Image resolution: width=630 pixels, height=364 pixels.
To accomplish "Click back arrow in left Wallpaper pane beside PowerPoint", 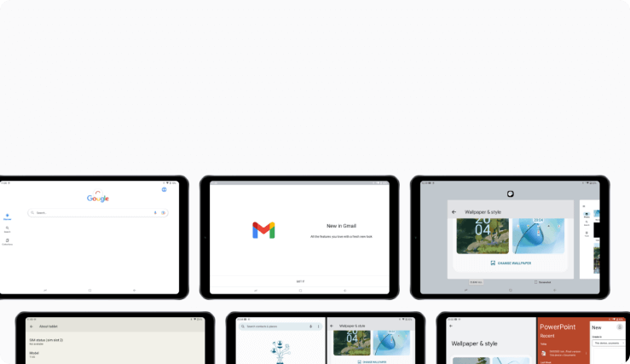I will [451, 326].
